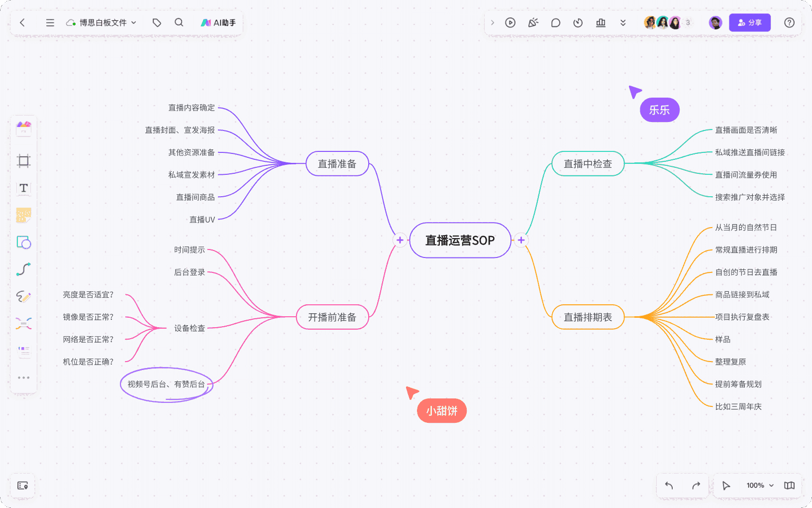Expand the board file name dropdown
Image resolution: width=812 pixels, height=508 pixels.
(133, 22)
